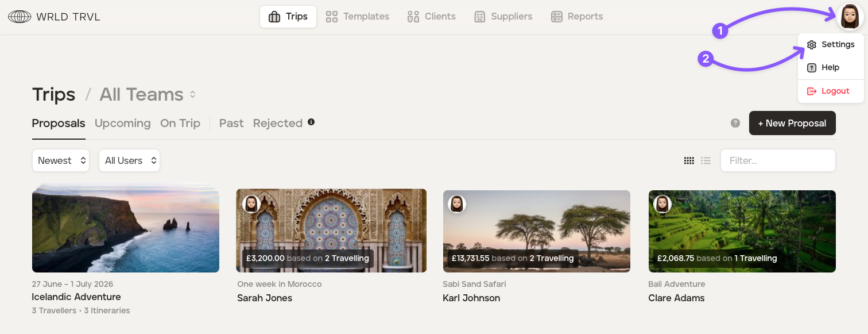Switch to the Upcoming trips tab
Viewport: 868px width, 334px height.
click(122, 123)
